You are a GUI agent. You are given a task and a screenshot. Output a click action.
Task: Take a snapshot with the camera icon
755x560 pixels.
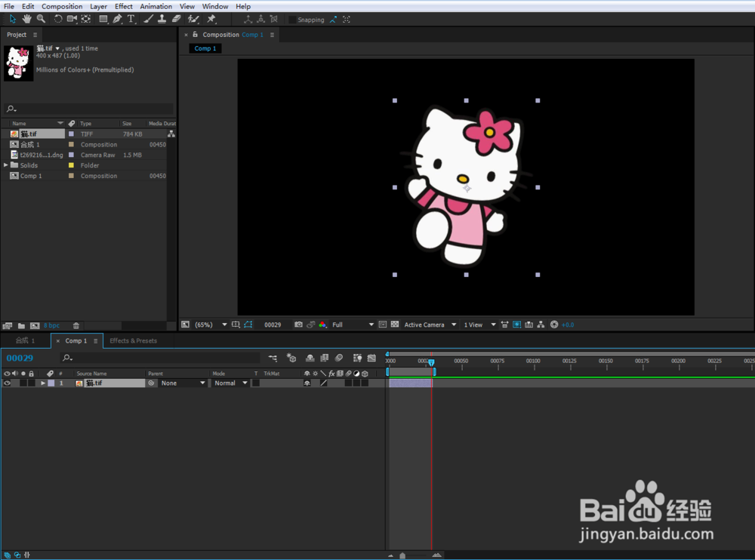(298, 325)
